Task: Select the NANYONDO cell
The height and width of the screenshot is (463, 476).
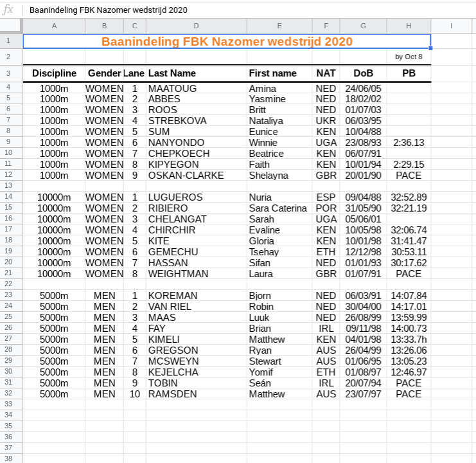Action: (197, 143)
